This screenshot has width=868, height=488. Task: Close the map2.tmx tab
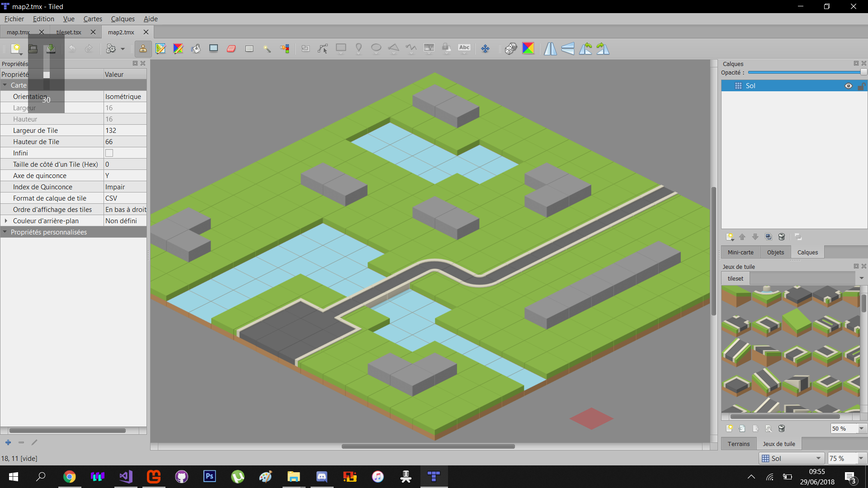[146, 32]
